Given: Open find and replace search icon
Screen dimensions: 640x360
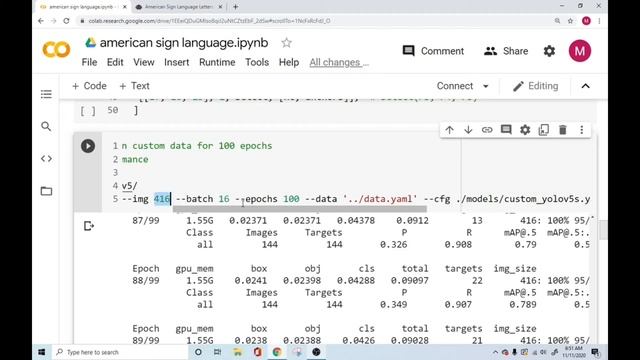Looking at the screenshot, I should [x=46, y=127].
